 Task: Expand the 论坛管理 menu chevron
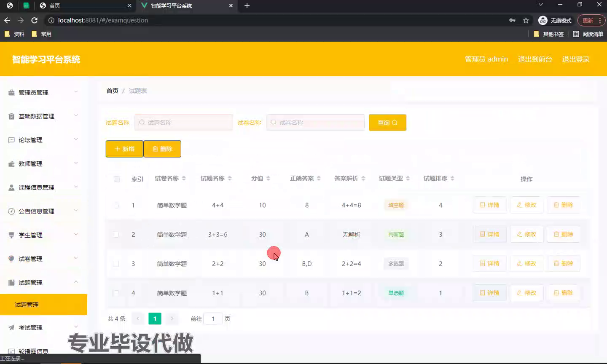[x=76, y=139]
